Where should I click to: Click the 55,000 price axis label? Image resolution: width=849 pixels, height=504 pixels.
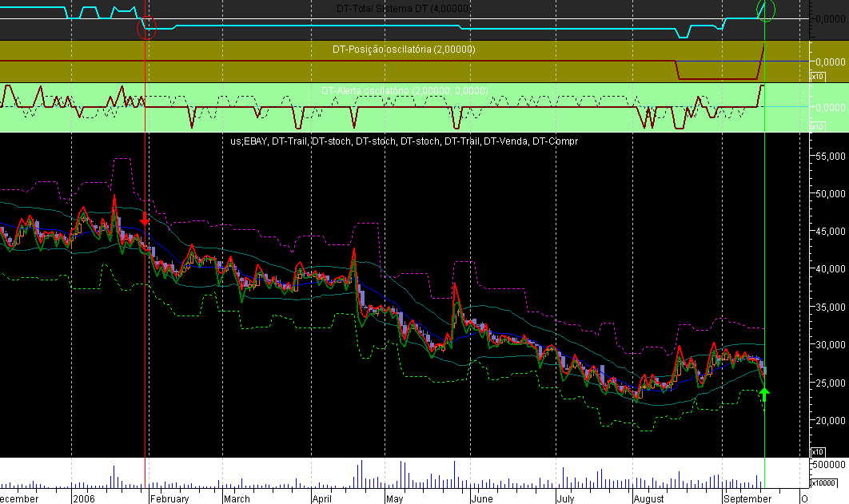coord(830,156)
